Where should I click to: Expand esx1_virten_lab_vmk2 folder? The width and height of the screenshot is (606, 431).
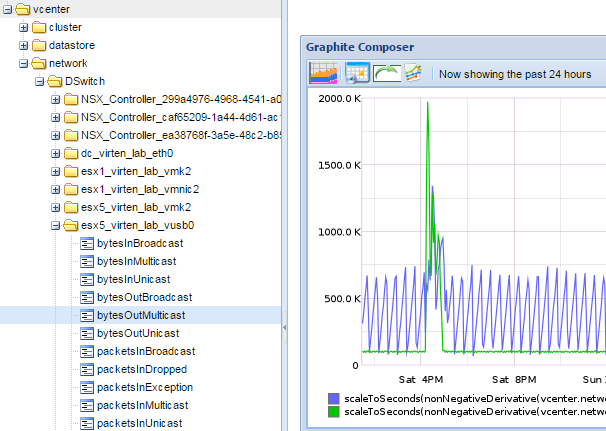pyautogui.click(x=56, y=171)
